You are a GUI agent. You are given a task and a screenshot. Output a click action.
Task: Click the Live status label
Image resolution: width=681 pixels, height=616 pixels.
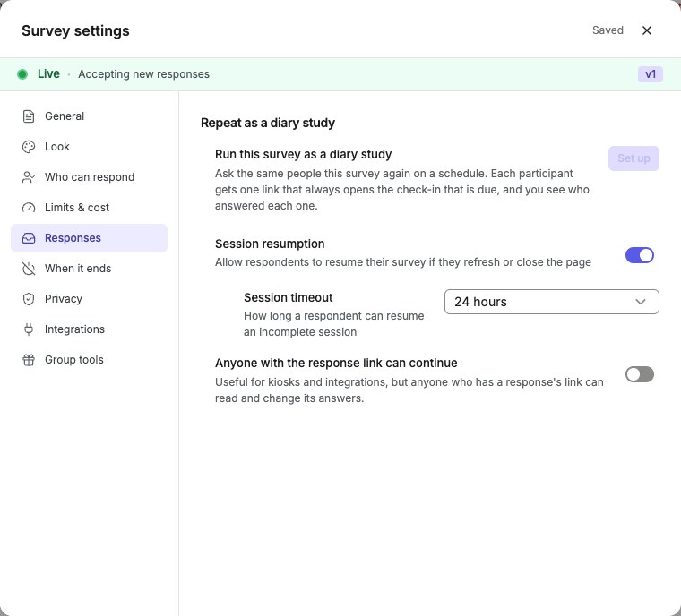(48, 73)
